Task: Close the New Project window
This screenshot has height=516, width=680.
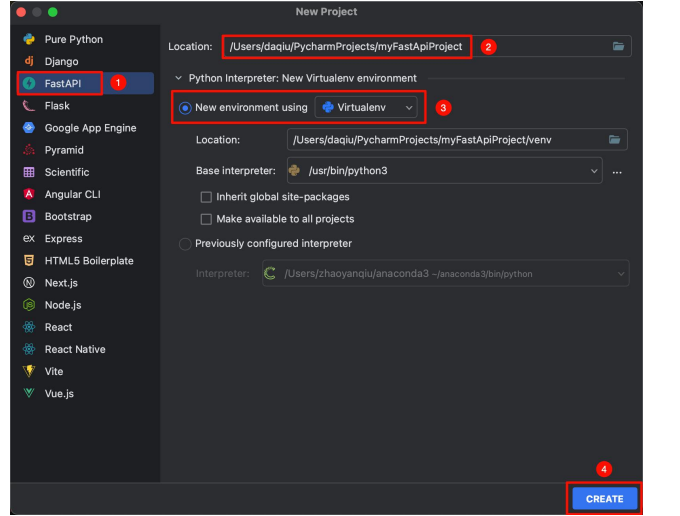Action: (x=21, y=12)
